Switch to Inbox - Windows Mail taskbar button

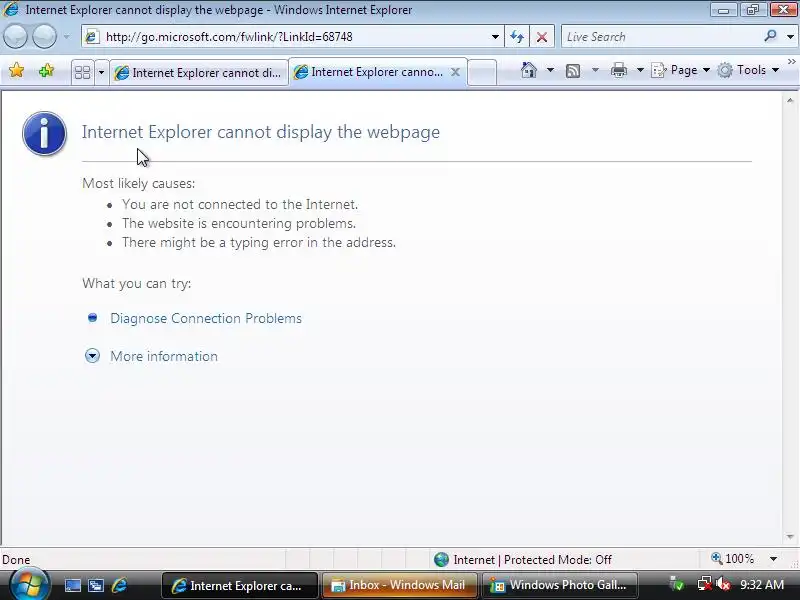pyautogui.click(x=399, y=585)
